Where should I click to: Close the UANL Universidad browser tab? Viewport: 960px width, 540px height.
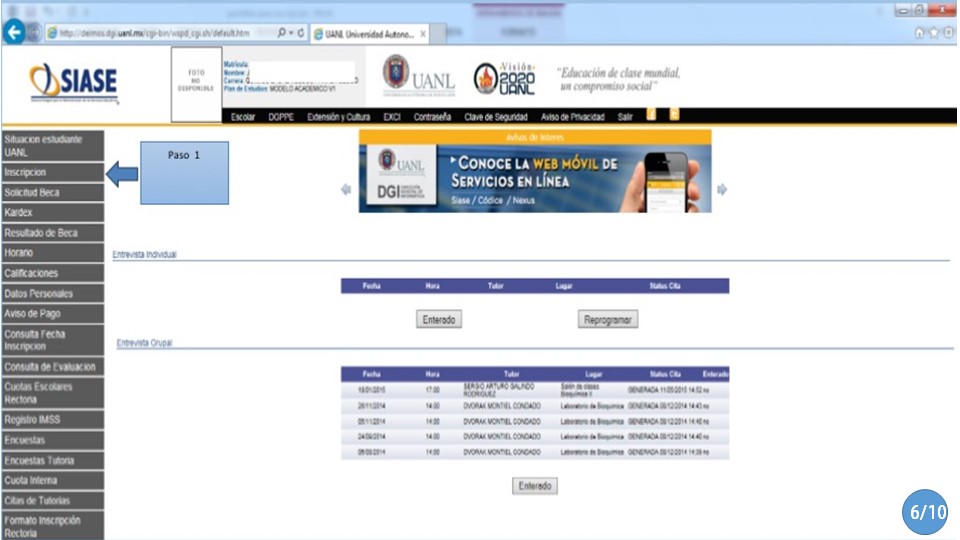point(423,34)
